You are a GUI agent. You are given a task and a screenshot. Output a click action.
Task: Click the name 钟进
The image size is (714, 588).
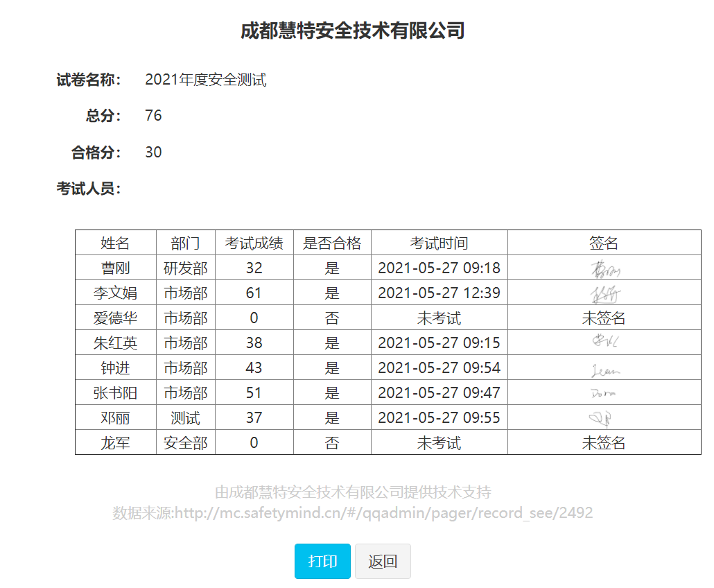pos(115,368)
